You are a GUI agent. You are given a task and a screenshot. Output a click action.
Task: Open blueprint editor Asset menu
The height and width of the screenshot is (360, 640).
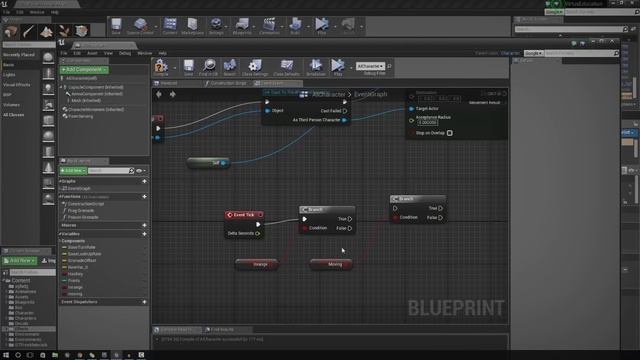[92, 53]
